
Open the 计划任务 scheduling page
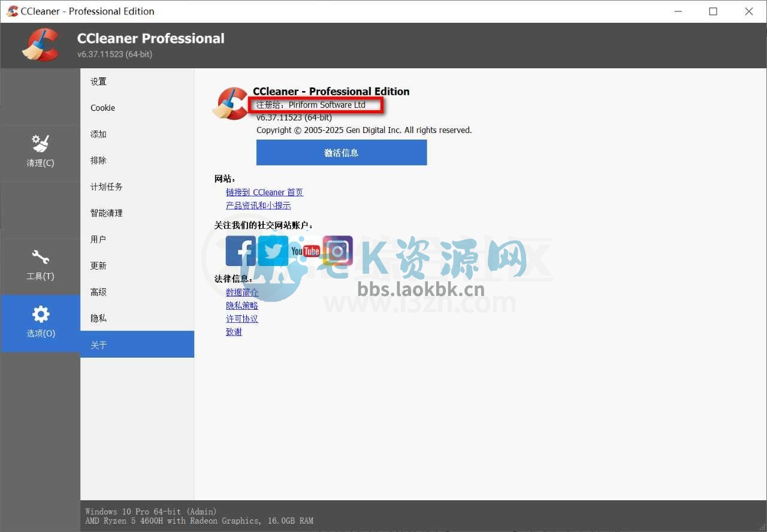[x=137, y=187]
